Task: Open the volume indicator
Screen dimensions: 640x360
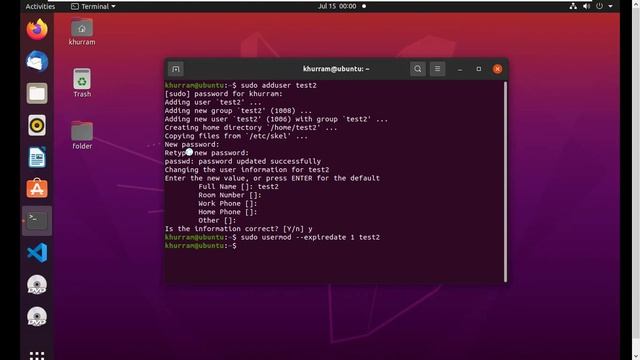Action: 586,6
